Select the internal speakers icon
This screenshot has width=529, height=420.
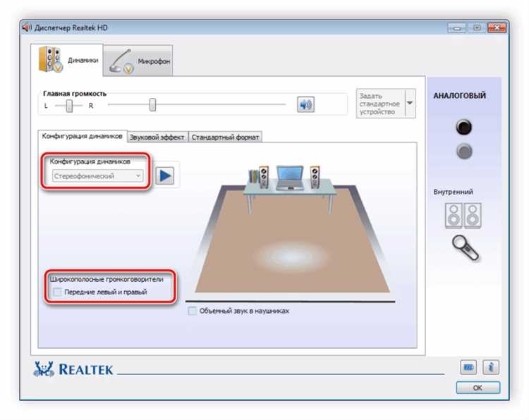463,216
